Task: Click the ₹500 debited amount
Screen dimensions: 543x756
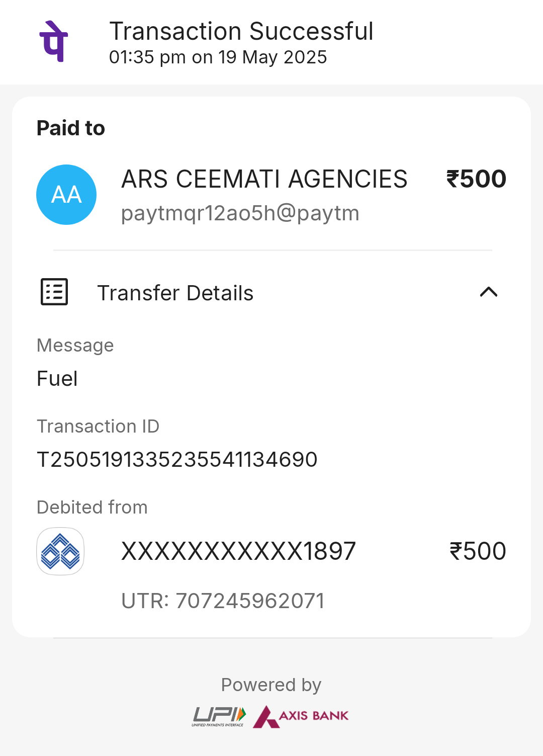Action: click(478, 551)
